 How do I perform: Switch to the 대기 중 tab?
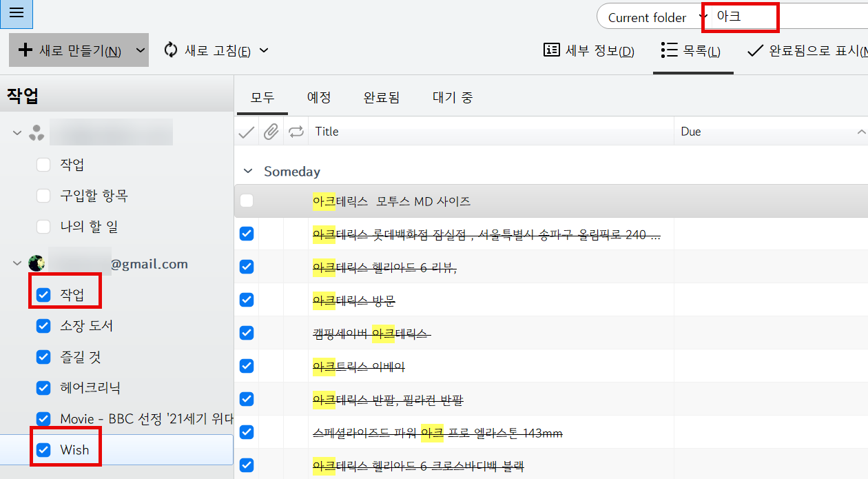tap(453, 97)
